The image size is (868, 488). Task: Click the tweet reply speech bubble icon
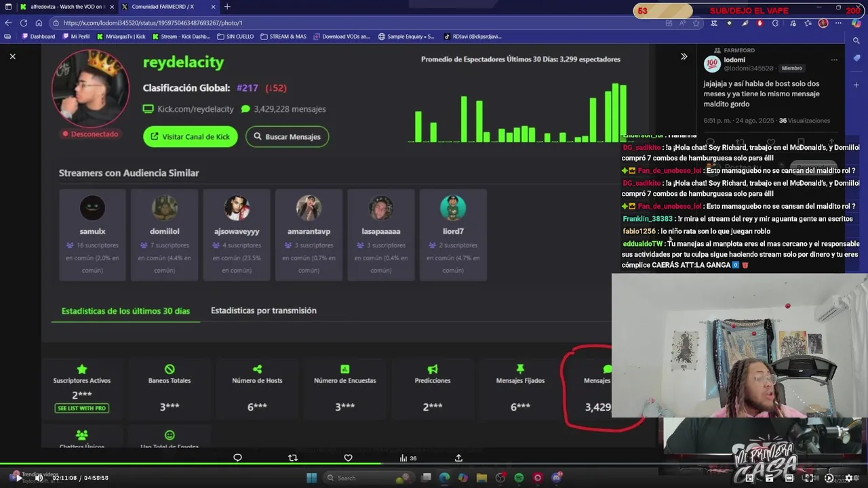(237, 458)
